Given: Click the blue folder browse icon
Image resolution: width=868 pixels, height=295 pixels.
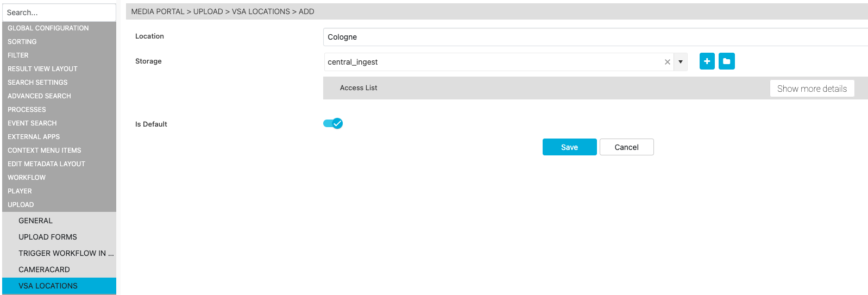Looking at the screenshot, I should pos(726,61).
